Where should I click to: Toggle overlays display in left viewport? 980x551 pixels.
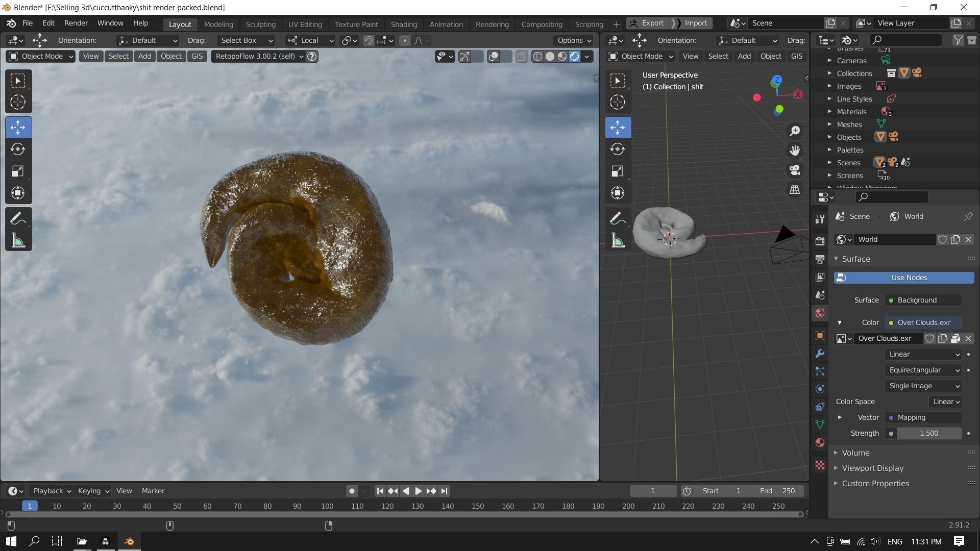(493, 56)
